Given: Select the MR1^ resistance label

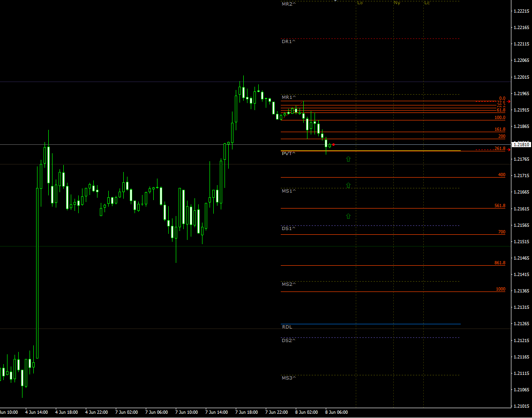Looking at the screenshot, I should coord(288,97).
